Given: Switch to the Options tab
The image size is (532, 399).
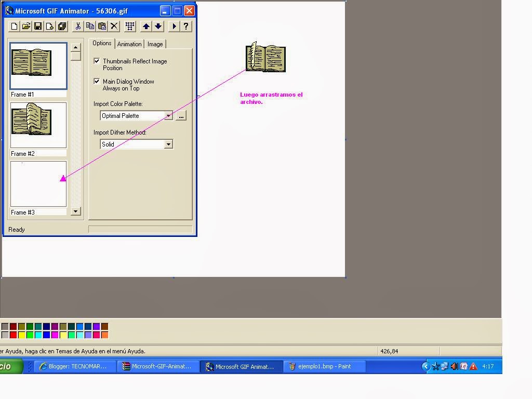Looking at the screenshot, I should (102, 44).
